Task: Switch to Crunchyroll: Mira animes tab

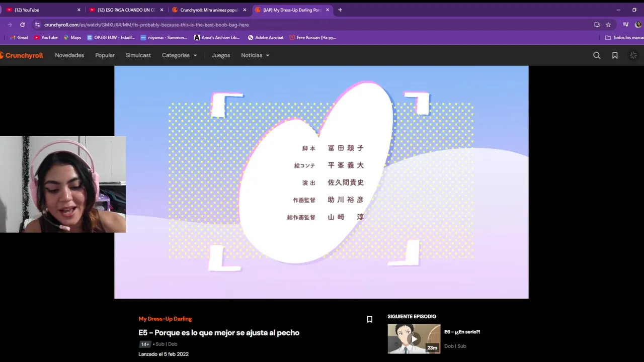Action: click(208, 10)
